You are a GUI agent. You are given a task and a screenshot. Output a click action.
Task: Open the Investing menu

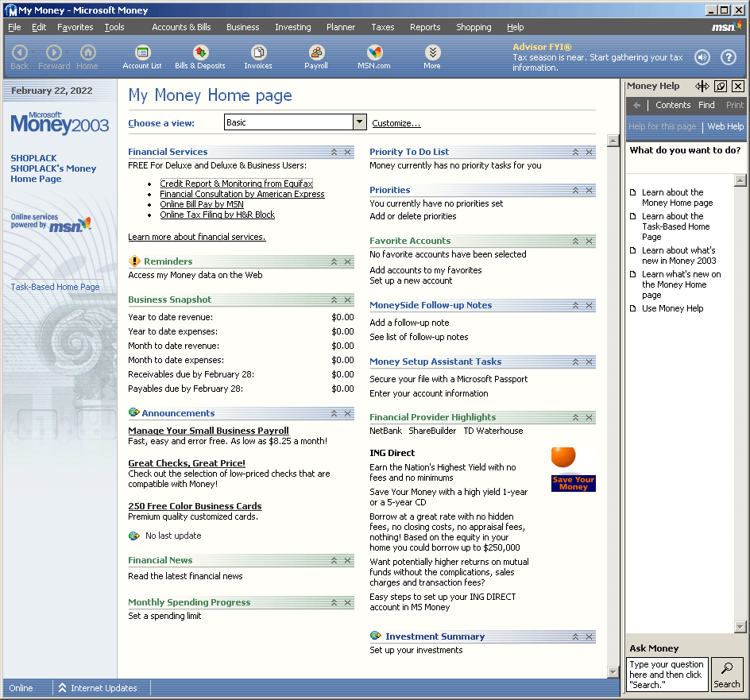[x=292, y=27]
